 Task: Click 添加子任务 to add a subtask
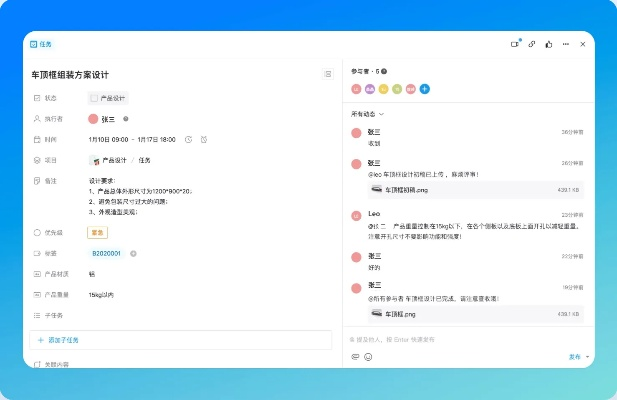tap(66, 340)
